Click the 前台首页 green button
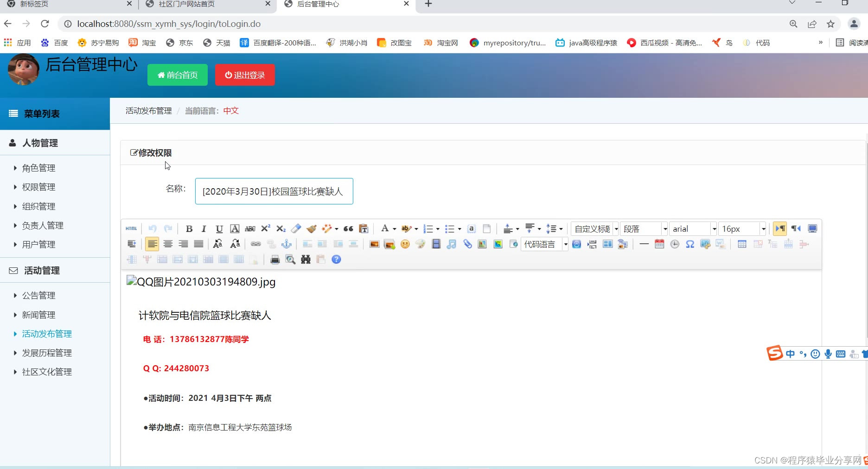This screenshot has height=469, width=868. click(178, 75)
